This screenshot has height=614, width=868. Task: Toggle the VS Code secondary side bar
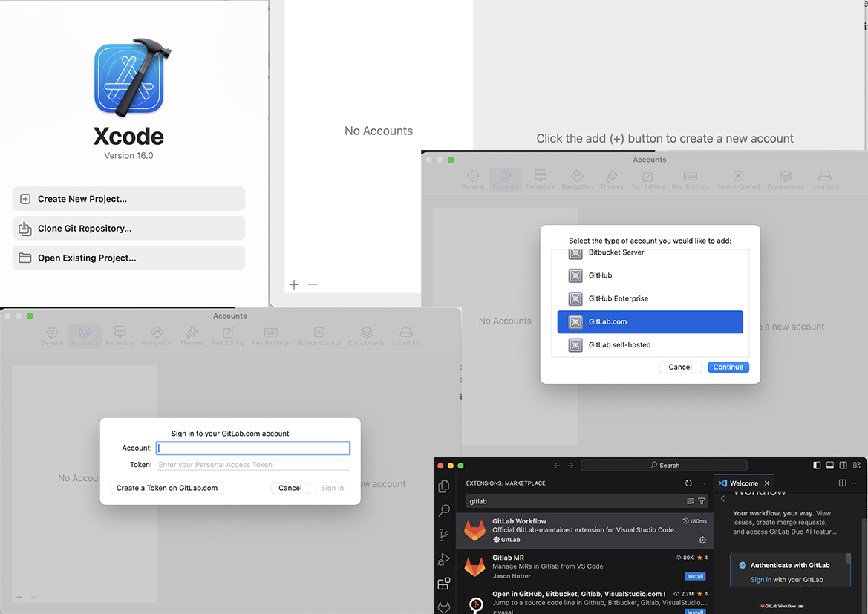coord(843,465)
